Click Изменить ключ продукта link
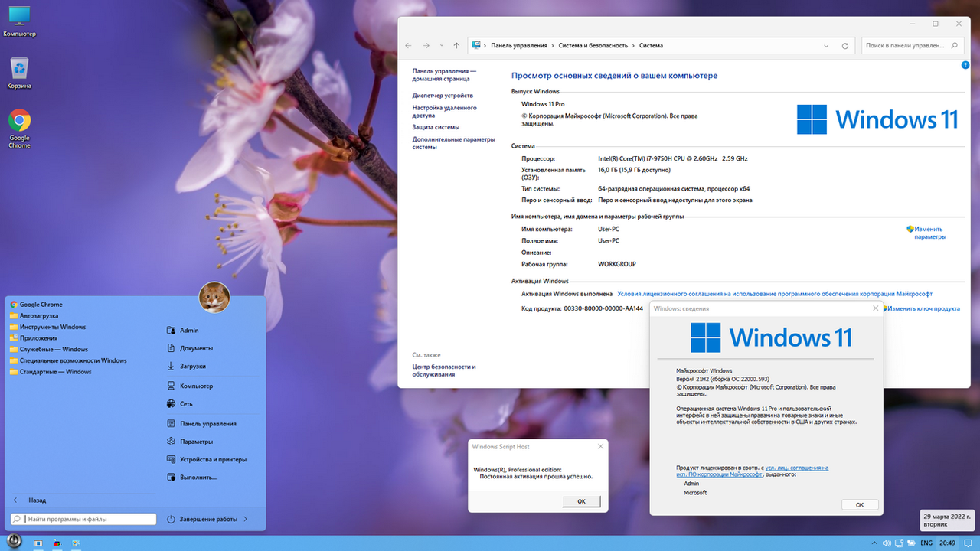The image size is (980, 551). [922, 308]
